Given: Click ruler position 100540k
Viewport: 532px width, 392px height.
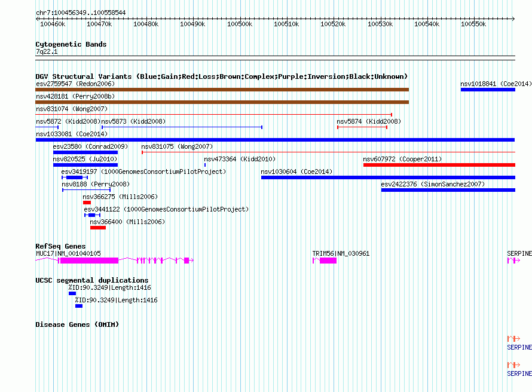Looking at the screenshot, I should tap(426, 24).
